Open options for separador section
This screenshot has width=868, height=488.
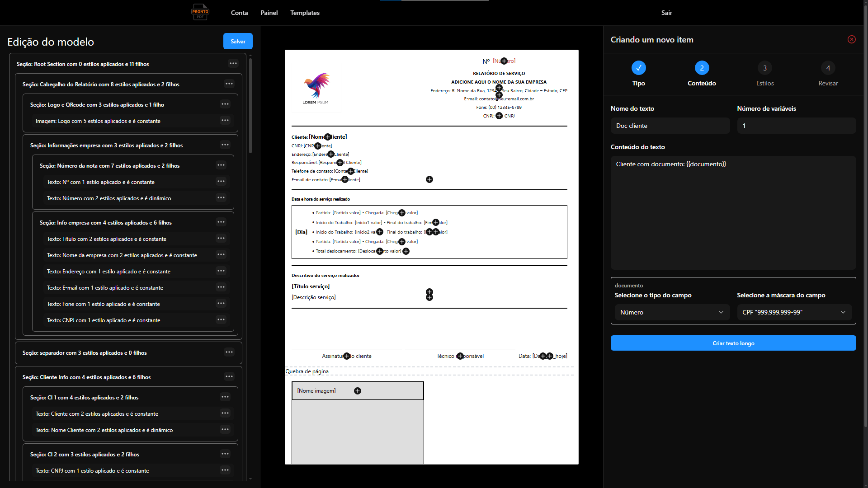[x=229, y=352]
